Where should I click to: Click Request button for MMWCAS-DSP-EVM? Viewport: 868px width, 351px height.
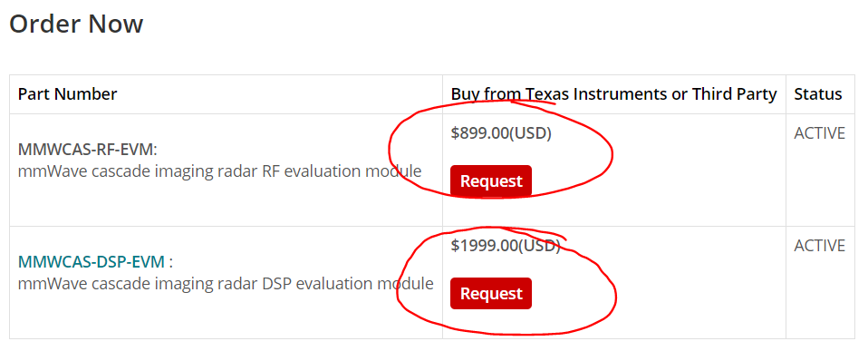coord(491,293)
